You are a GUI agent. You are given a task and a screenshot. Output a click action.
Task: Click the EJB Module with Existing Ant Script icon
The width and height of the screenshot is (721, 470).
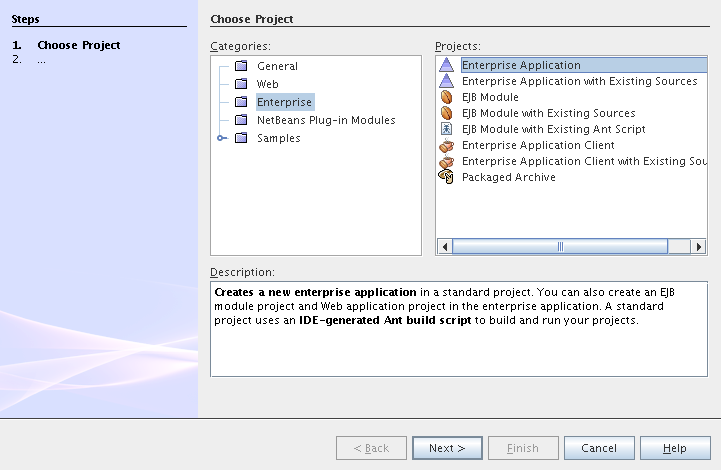pyautogui.click(x=447, y=129)
